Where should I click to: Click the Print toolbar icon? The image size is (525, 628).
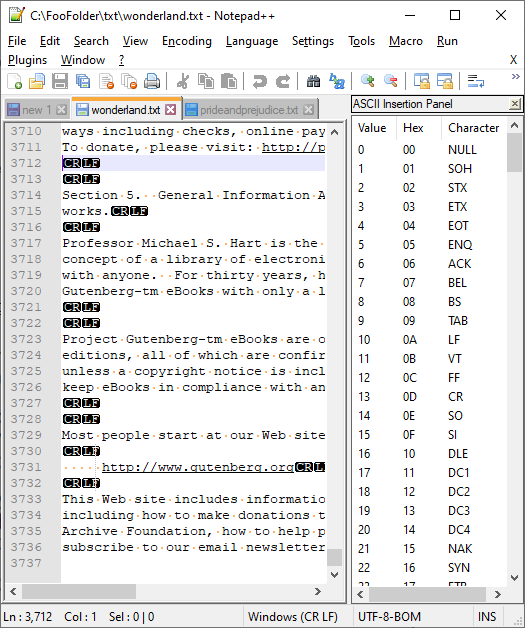point(152,81)
